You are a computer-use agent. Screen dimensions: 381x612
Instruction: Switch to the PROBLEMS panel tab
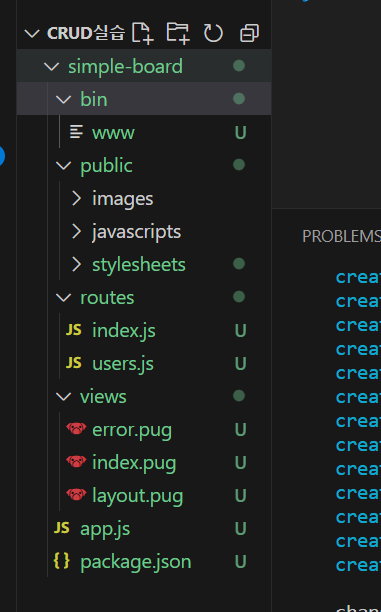click(x=341, y=236)
